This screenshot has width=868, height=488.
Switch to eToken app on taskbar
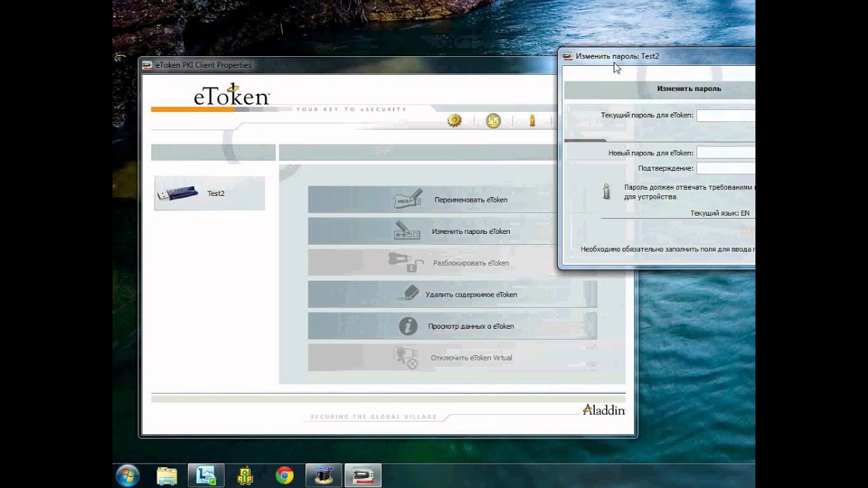(363, 476)
